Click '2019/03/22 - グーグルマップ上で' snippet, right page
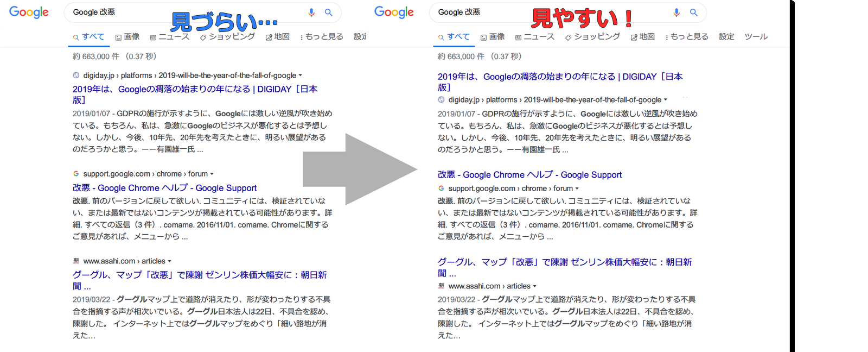The width and height of the screenshot is (868, 352). coord(567,317)
